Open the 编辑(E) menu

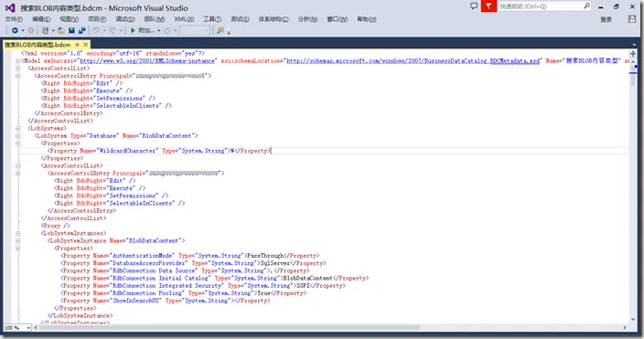tap(41, 19)
